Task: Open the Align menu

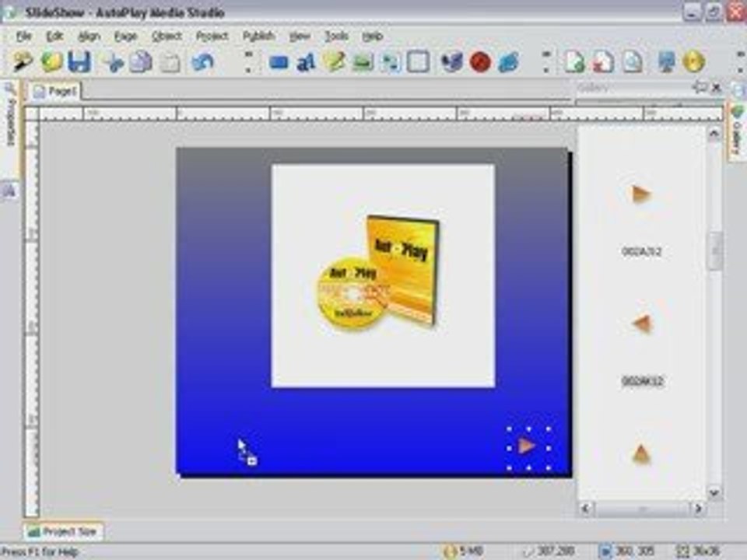Action: 89,37
